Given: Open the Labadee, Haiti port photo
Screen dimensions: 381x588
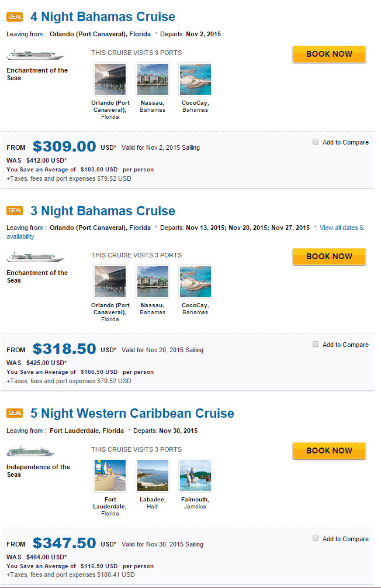Looking at the screenshot, I should tap(153, 476).
